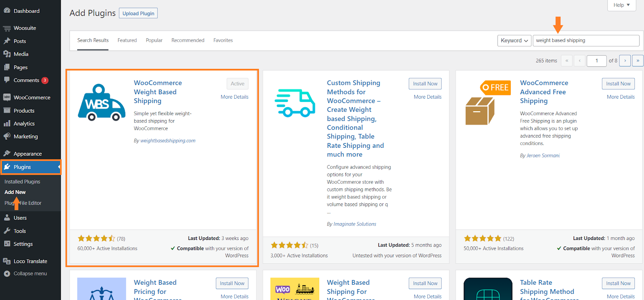This screenshot has width=644, height=300.
Task: Click the "265 items" results count
Action: (x=546, y=61)
